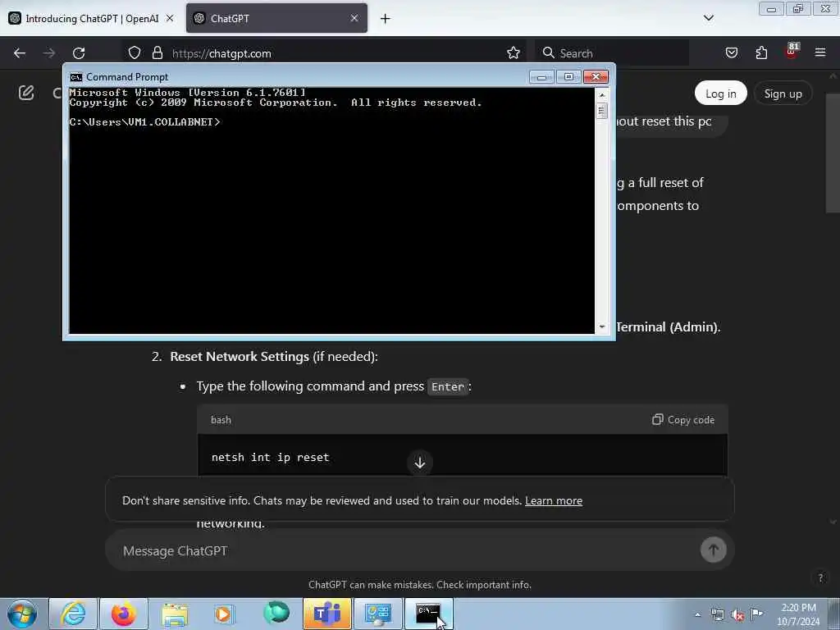
Task: Maximize the Command Prompt window
Action: pyautogui.click(x=568, y=77)
